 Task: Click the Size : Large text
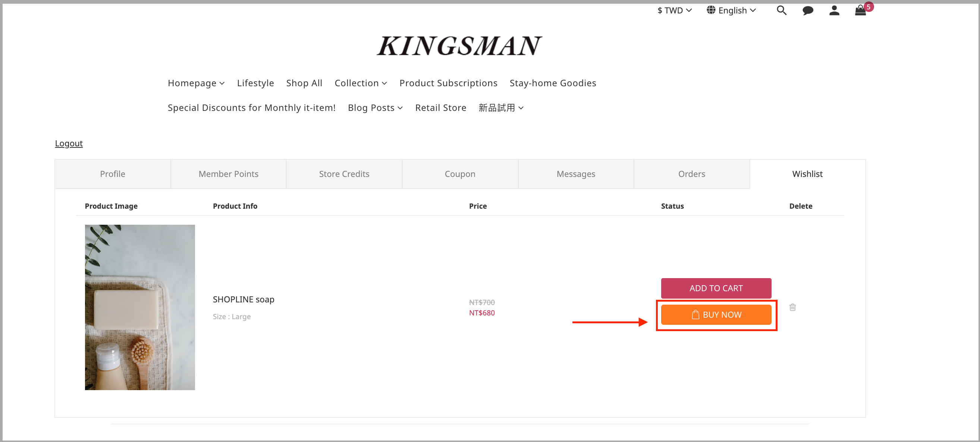[x=232, y=317]
